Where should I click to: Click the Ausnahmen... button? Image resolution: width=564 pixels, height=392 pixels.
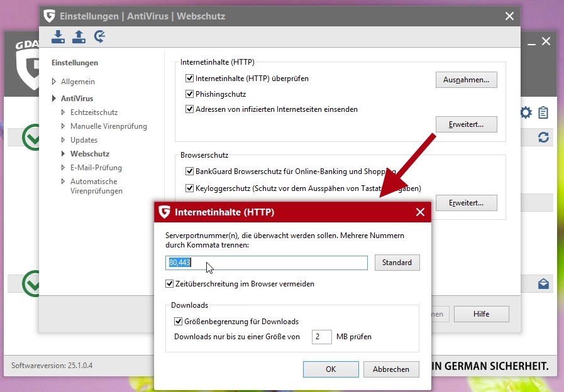click(x=466, y=80)
